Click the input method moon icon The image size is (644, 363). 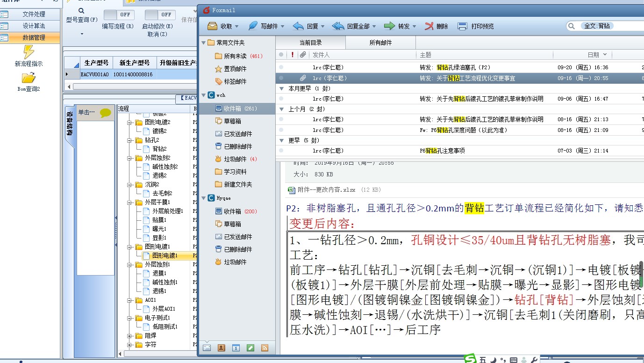[494, 360]
